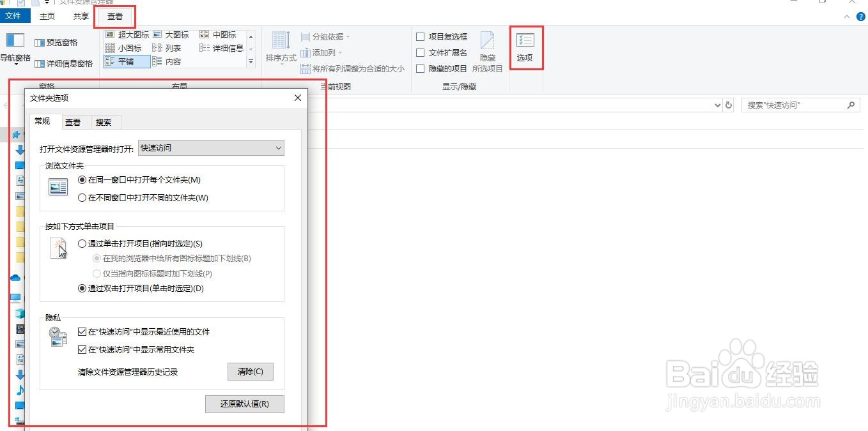Viewport: 868px width, 431px height.
Task: Expand the 导航窗格 dropdown arrow
Action: coord(15,64)
